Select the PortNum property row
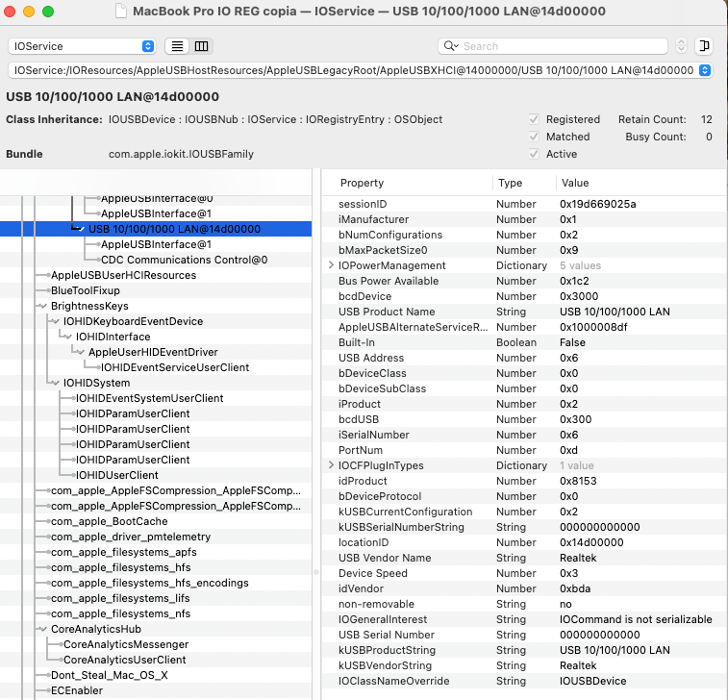728x700 pixels. pos(524,450)
